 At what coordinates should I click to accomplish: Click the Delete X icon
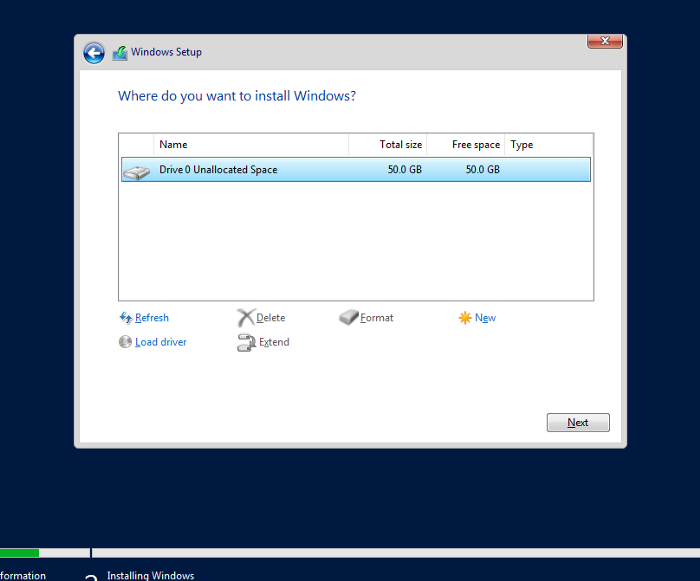tap(246, 318)
